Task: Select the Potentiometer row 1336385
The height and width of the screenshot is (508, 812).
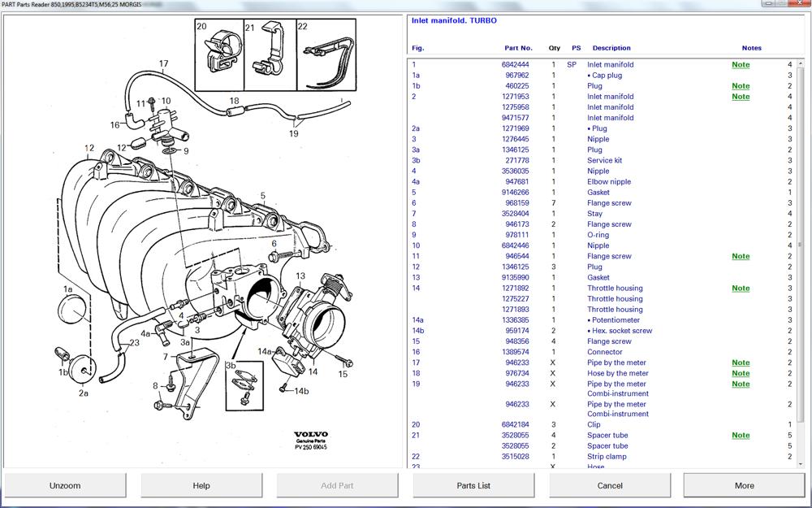Action: [613, 320]
